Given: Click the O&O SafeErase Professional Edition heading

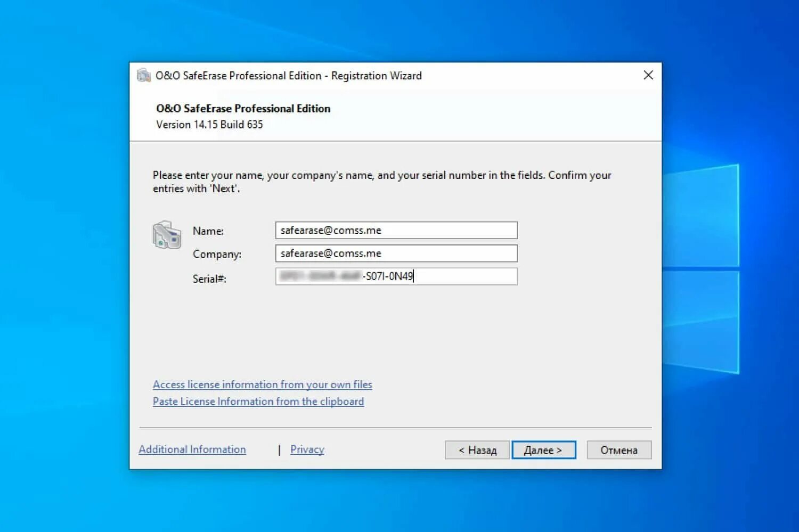Looking at the screenshot, I should [x=243, y=109].
